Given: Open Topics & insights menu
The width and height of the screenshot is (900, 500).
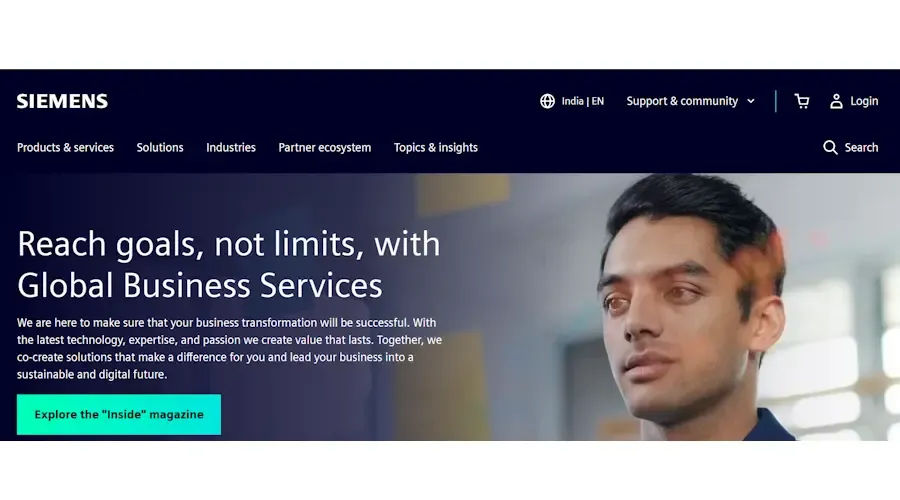Looking at the screenshot, I should (x=436, y=148).
